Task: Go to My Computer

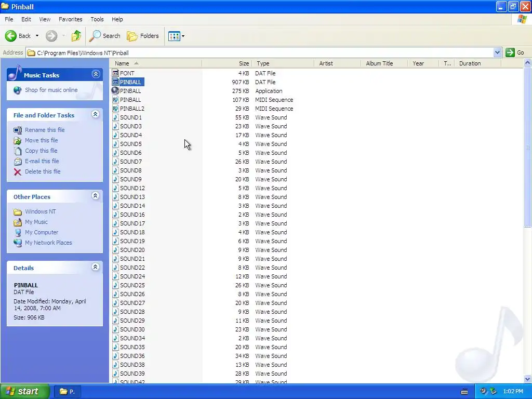Action: 42,232
